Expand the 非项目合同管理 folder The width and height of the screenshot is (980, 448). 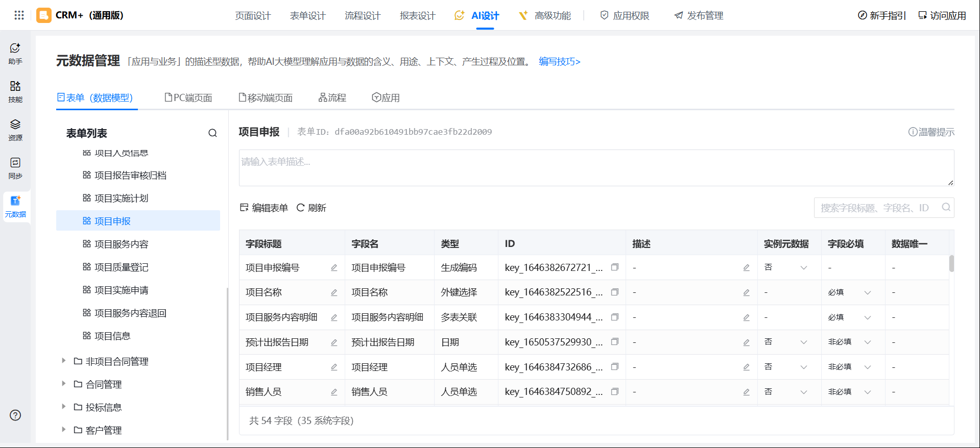[64, 361]
